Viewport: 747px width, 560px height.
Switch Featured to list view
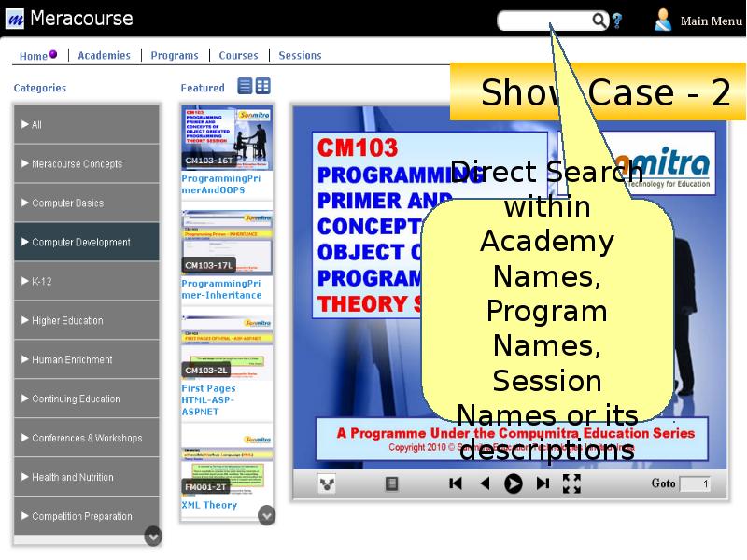coord(245,87)
